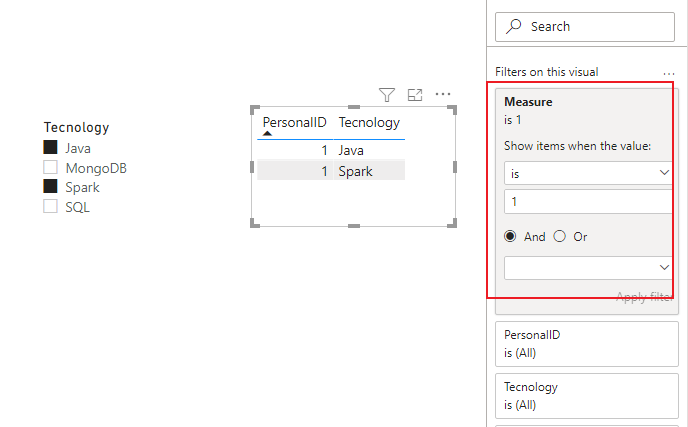The image size is (688, 427).
Task: Click the filter value field containing 1
Action: click(588, 202)
